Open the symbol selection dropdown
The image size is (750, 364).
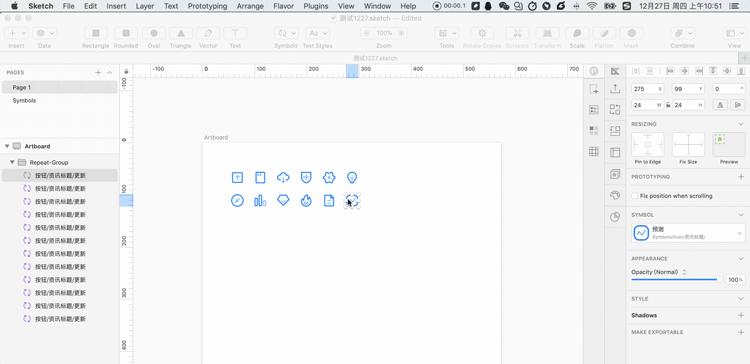(688, 233)
